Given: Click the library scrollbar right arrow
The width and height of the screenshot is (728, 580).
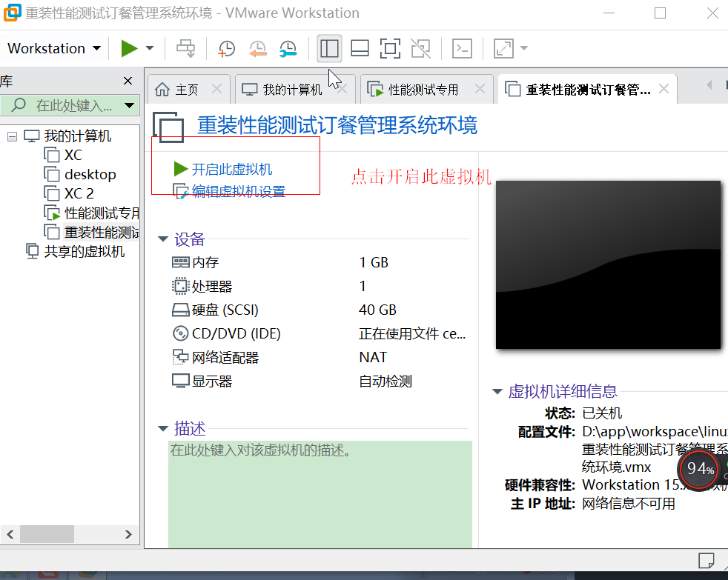Looking at the screenshot, I should [128, 535].
